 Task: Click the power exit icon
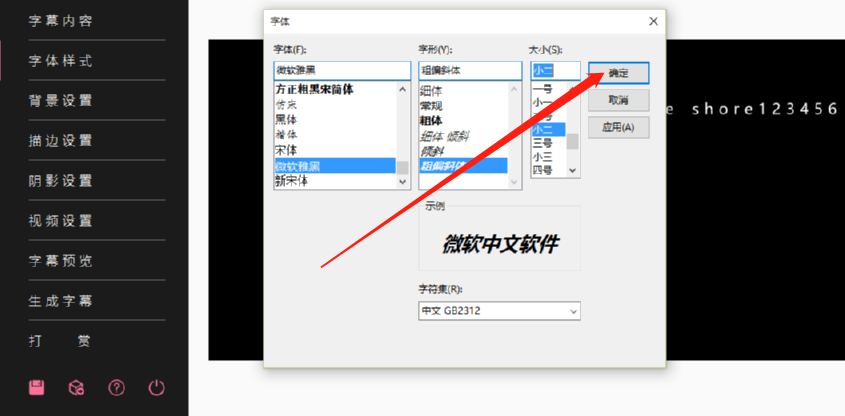156,387
